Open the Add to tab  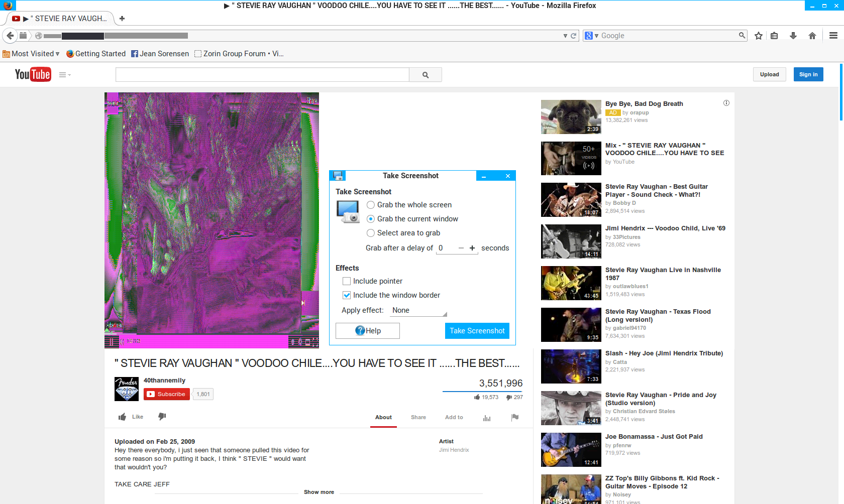(x=454, y=417)
